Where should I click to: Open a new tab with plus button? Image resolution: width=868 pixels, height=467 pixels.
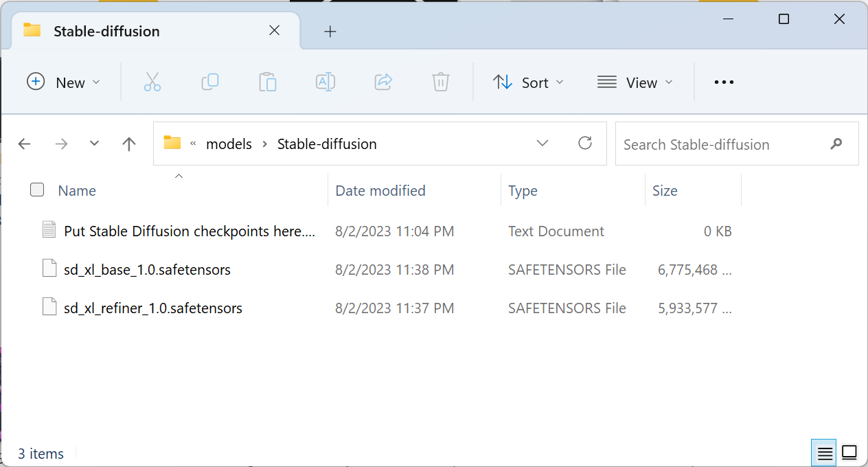(330, 31)
